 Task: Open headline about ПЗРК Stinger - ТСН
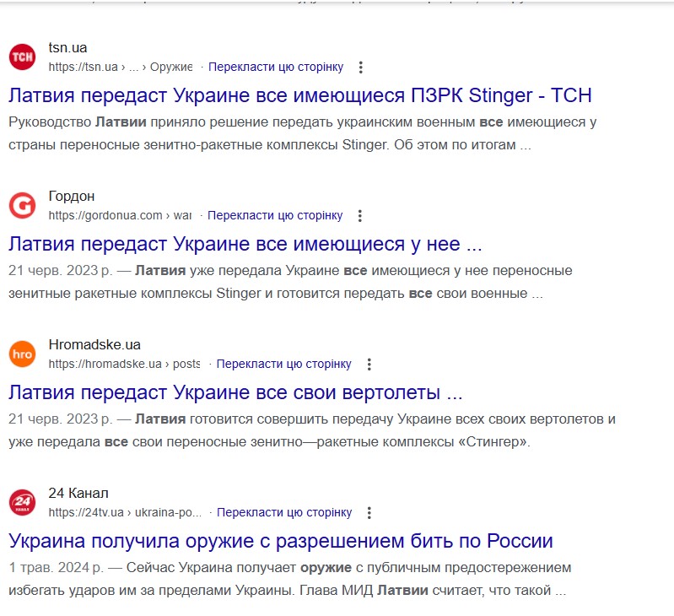coord(300,95)
